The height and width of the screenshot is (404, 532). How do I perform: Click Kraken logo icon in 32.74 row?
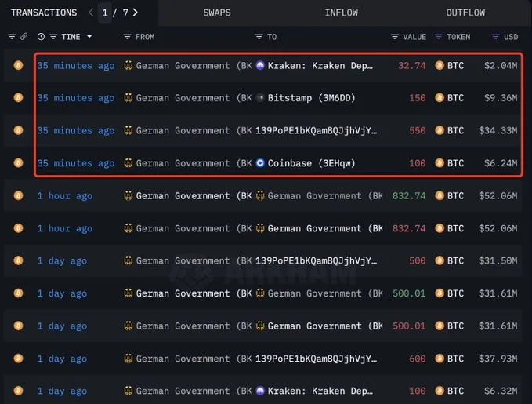tap(260, 65)
